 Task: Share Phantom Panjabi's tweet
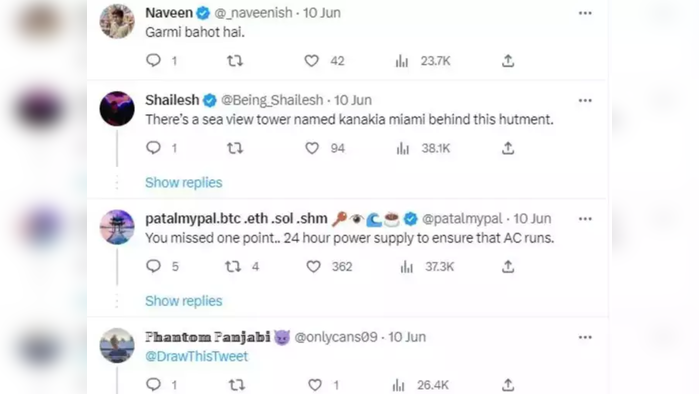[x=508, y=385]
